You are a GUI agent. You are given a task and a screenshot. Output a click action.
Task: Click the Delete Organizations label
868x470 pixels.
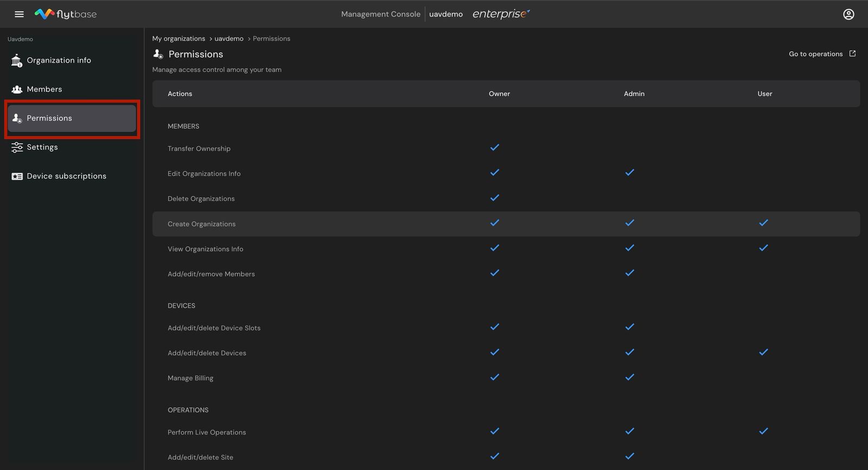pos(201,199)
